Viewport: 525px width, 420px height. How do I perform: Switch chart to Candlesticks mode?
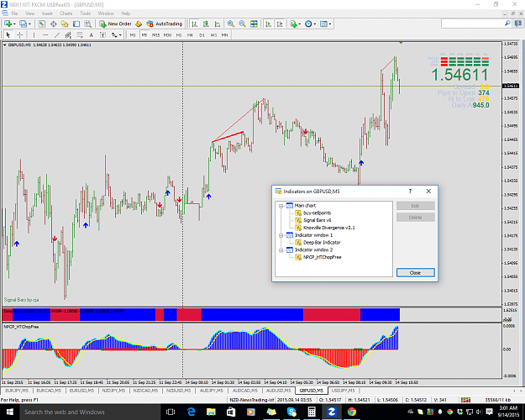point(206,24)
